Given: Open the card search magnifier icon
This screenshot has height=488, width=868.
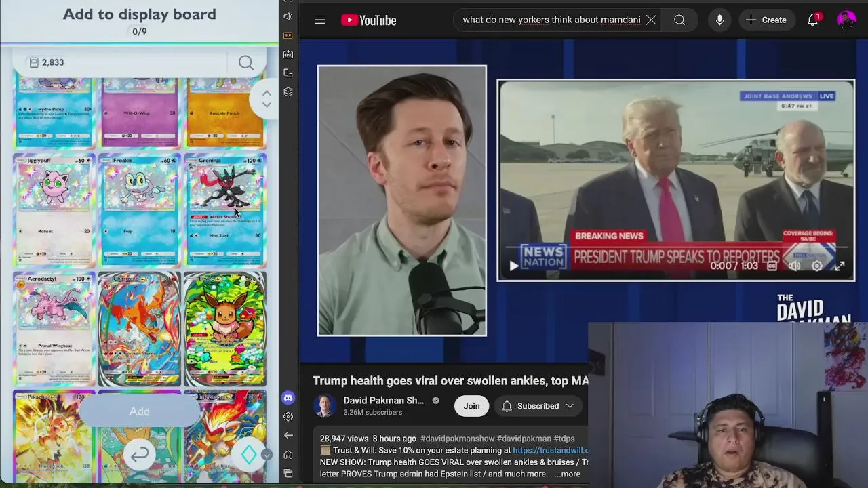Looking at the screenshot, I should coord(246,63).
